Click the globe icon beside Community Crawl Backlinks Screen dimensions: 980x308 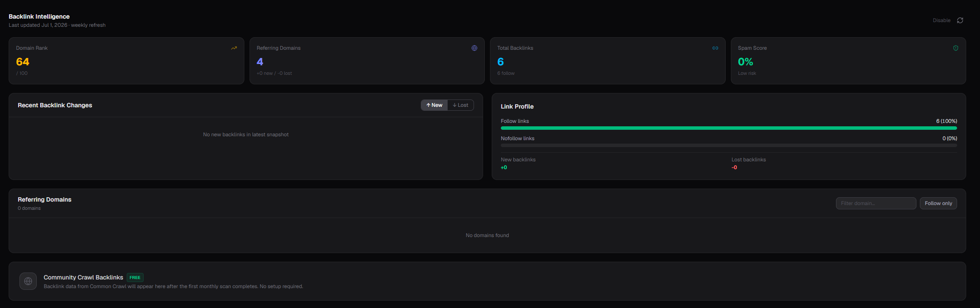[28, 281]
